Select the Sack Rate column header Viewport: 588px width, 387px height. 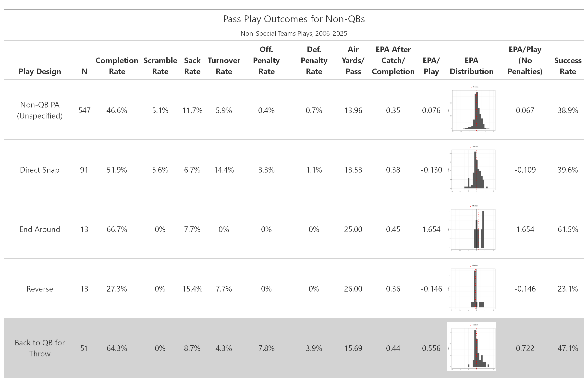click(192, 66)
